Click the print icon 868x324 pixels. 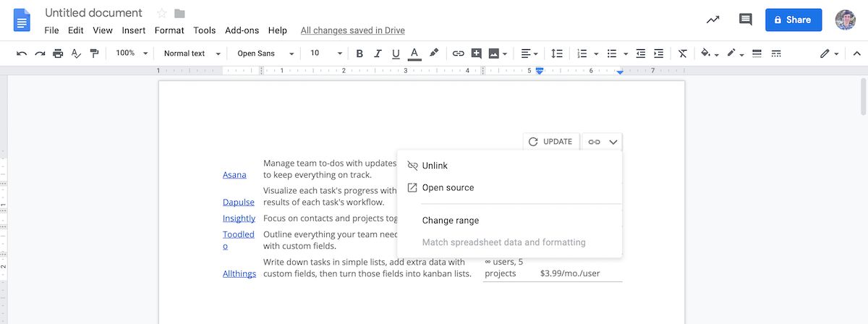(x=58, y=54)
